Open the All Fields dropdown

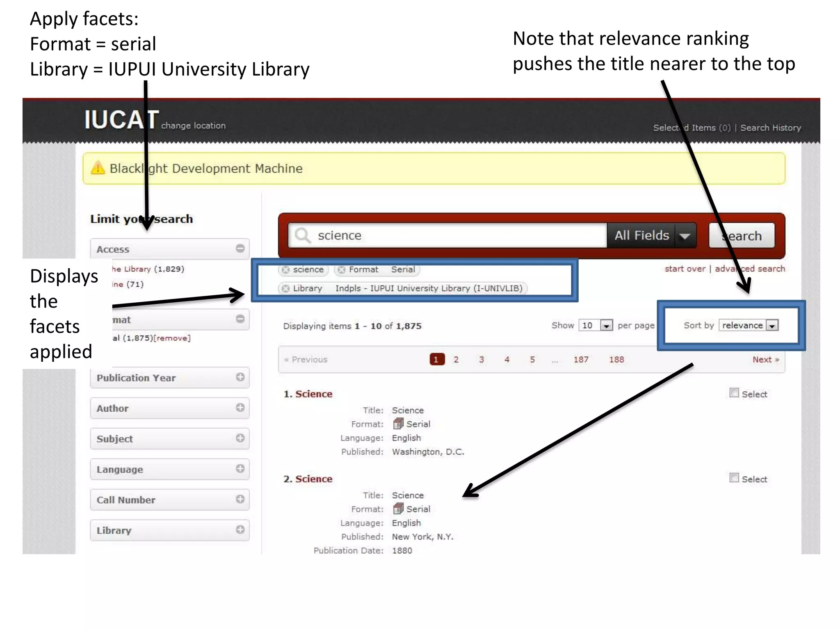click(x=652, y=235)
